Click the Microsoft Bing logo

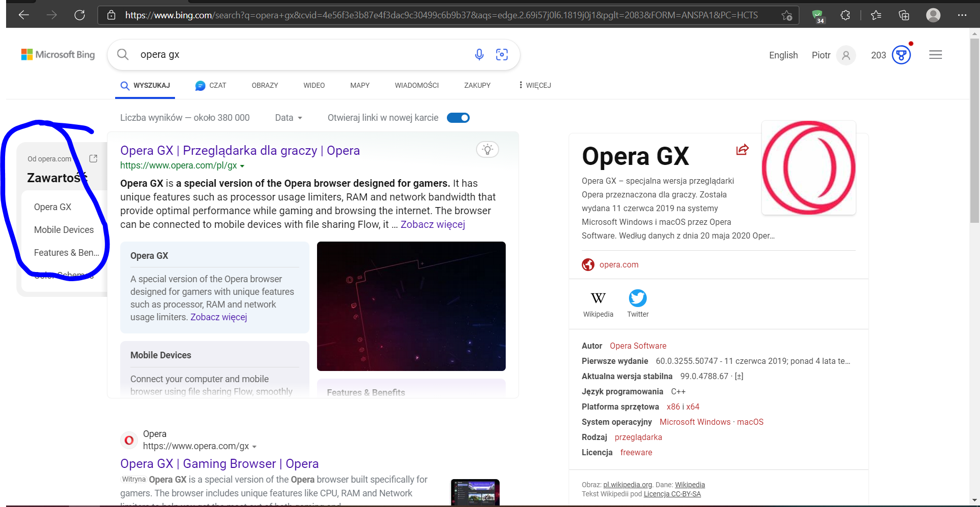pyautogui.click(x=57, y=54)
